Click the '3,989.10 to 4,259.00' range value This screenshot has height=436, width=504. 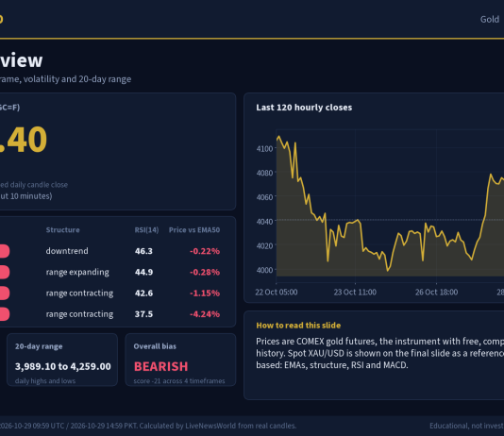[x=63, y=366]
